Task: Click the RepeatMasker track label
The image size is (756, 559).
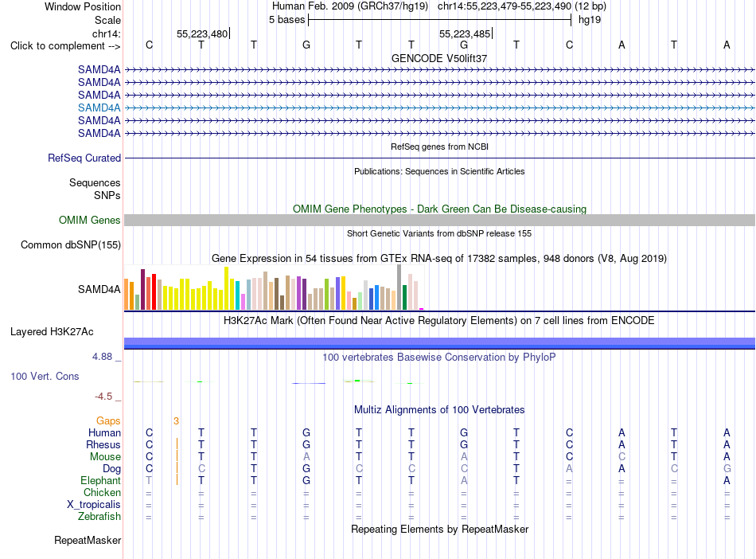Action: [88, 540]
